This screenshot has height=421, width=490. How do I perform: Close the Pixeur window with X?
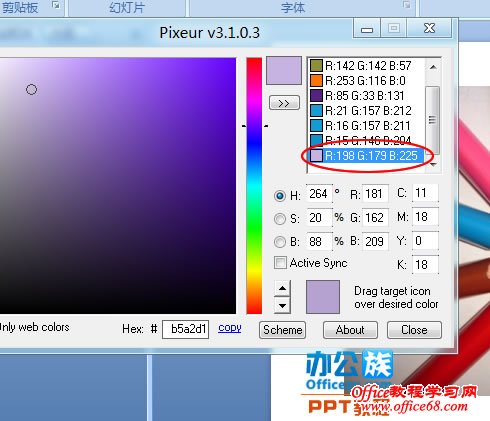[429, 28]
